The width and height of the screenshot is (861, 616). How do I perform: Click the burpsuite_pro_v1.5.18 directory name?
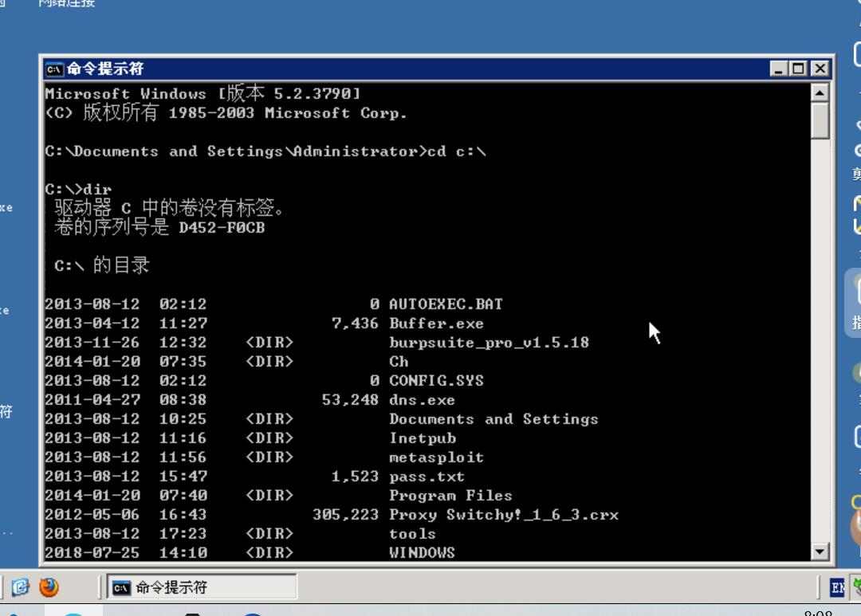(x=489, y=343)
